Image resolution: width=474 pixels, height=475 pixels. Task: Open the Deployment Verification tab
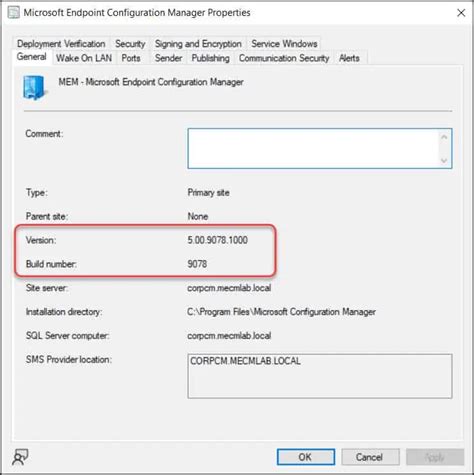[x=61, y=44]
